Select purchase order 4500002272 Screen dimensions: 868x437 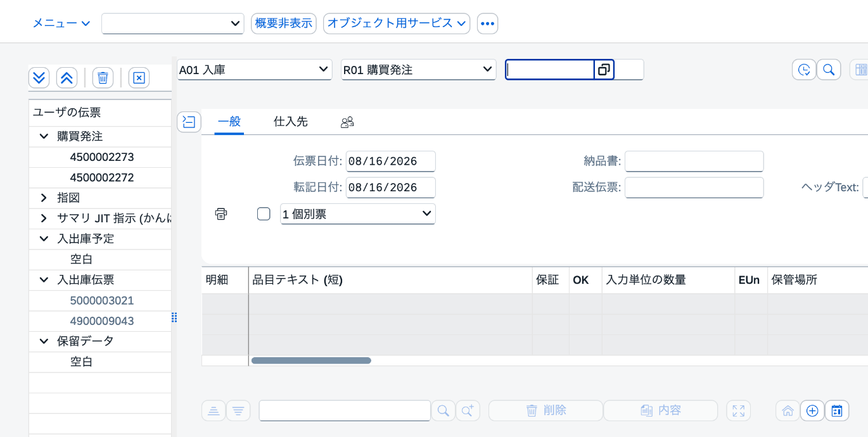point(102,177)
